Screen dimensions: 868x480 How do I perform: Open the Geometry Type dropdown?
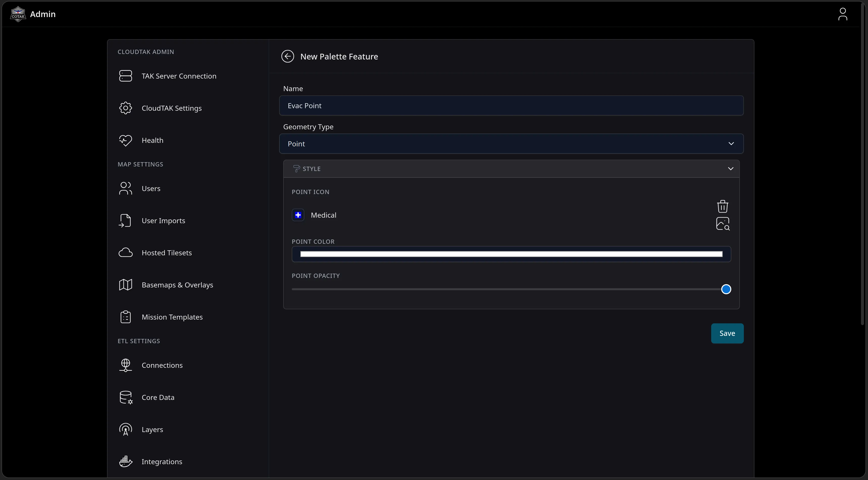[x=511, y=144]
